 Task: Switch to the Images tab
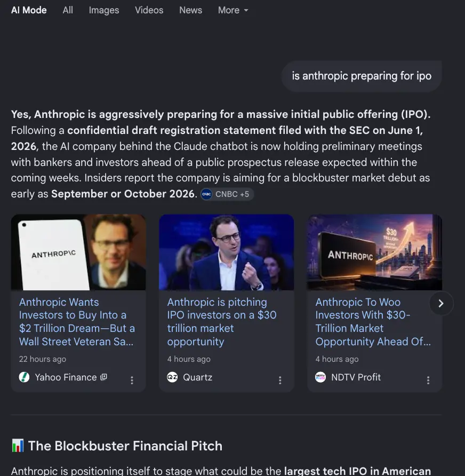click(104, 10)
